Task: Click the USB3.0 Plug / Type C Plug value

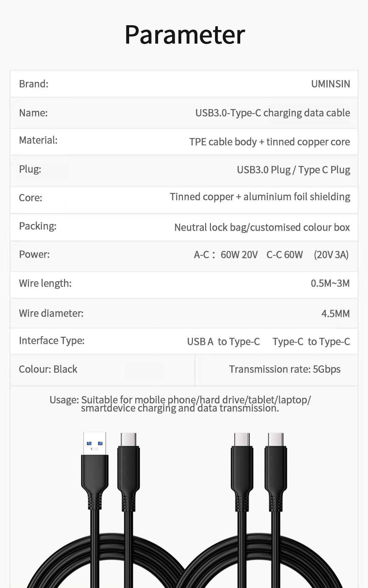Action: [293, 170]
